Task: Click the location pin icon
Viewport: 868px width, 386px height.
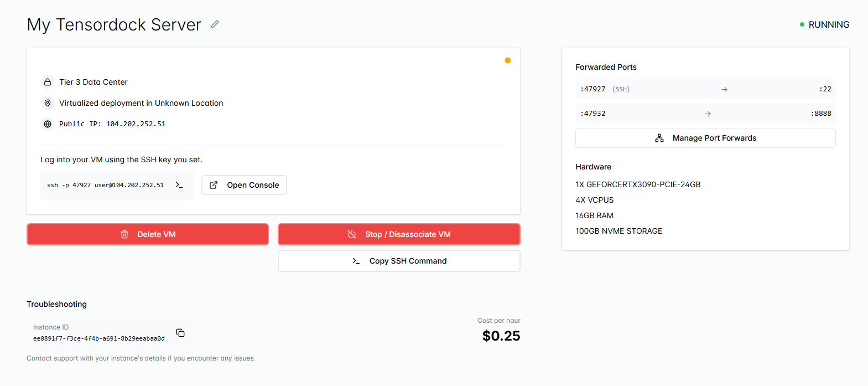Action: pyautogui.click(x=48, y=103)
